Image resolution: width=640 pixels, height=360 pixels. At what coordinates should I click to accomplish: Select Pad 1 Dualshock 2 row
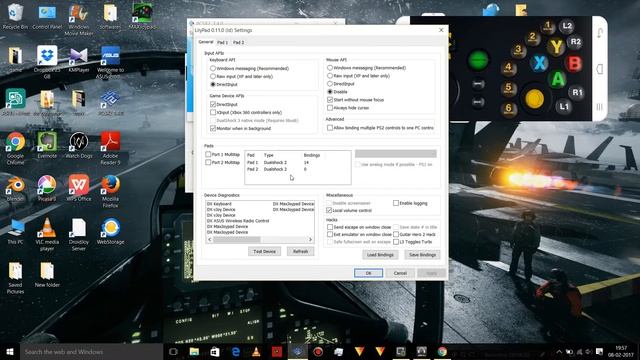[298, 162]
